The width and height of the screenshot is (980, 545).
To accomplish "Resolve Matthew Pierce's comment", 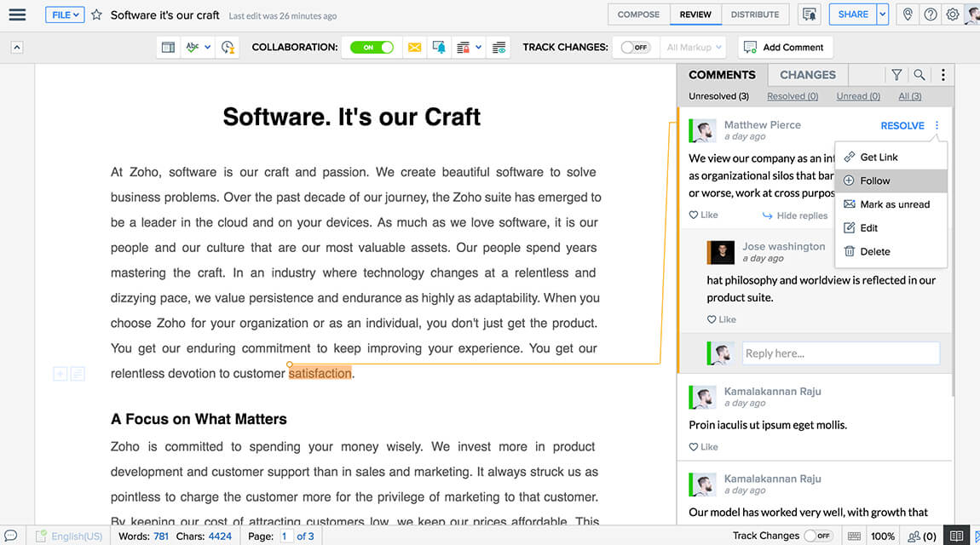I will pyautogui.click(x=902, y=126).
